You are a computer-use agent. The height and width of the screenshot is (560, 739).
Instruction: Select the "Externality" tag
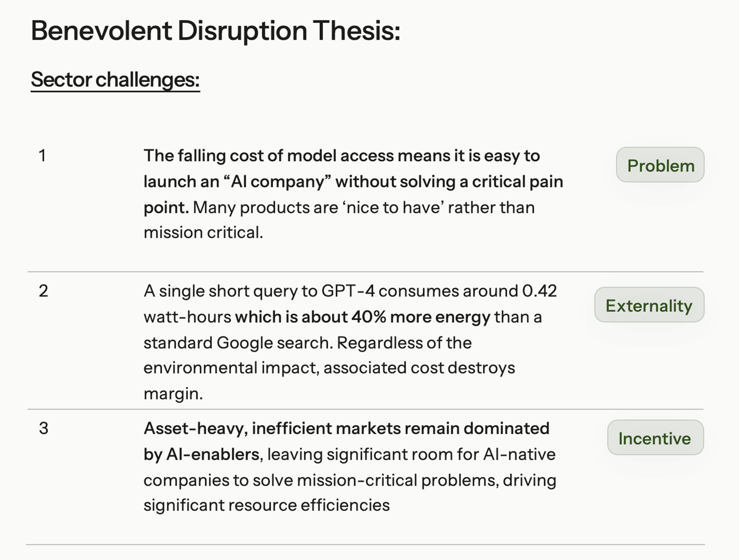[x=649, y=305]
